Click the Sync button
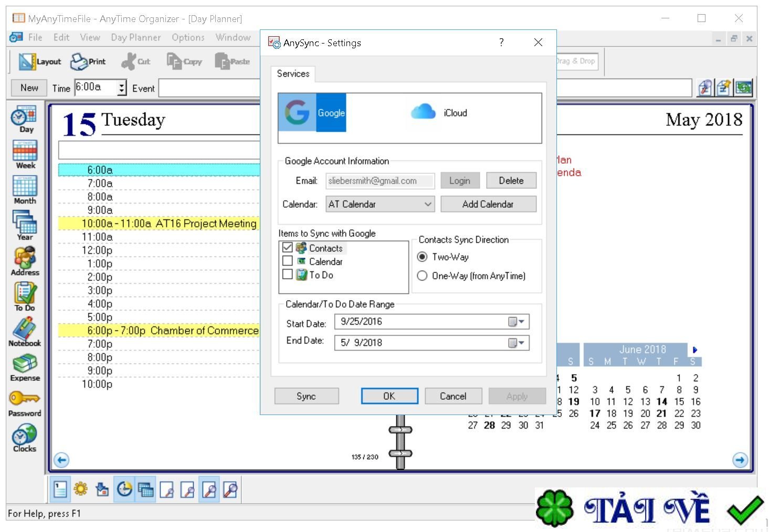769x532 pixels. point(306,396)
